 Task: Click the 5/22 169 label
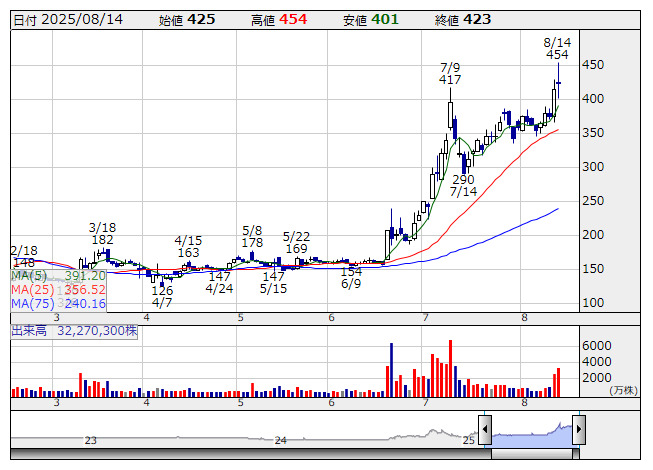297,243
